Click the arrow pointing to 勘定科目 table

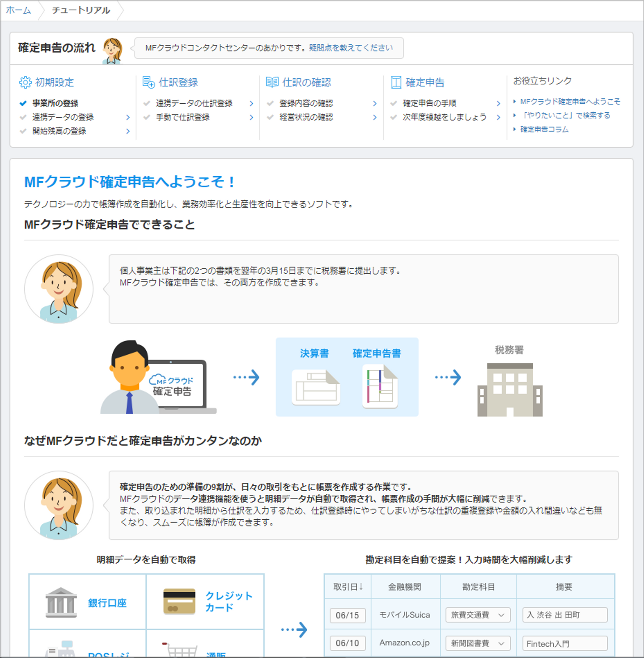(294, 630)
